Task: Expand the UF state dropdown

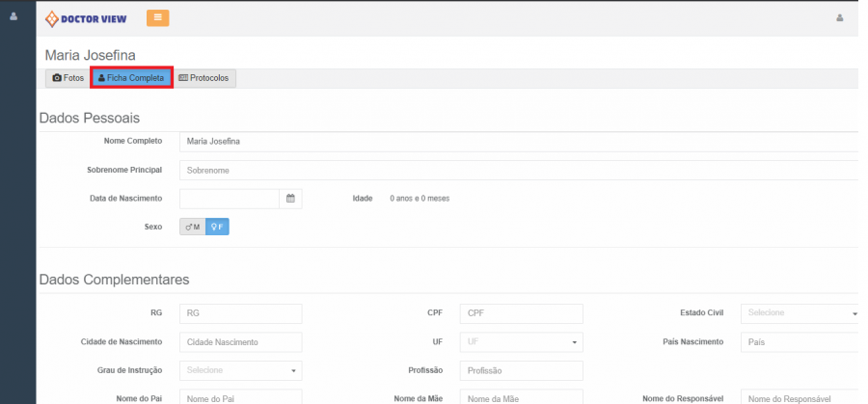Action: click(521, 342)
